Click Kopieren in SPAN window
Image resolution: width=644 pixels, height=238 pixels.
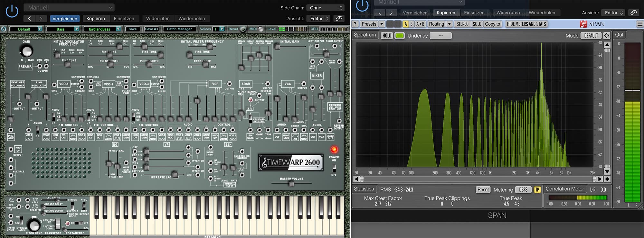[x=446, y=13]
